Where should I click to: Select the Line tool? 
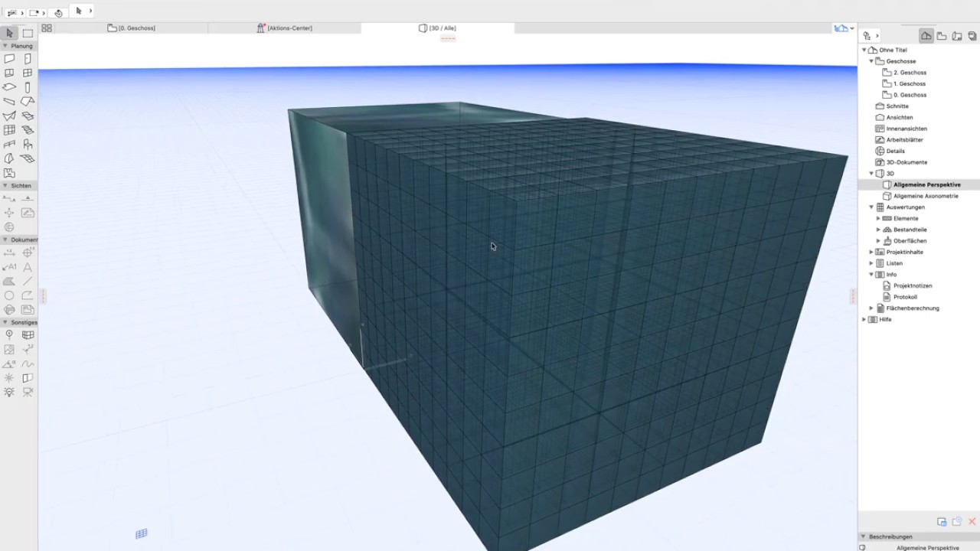point(28,281)
